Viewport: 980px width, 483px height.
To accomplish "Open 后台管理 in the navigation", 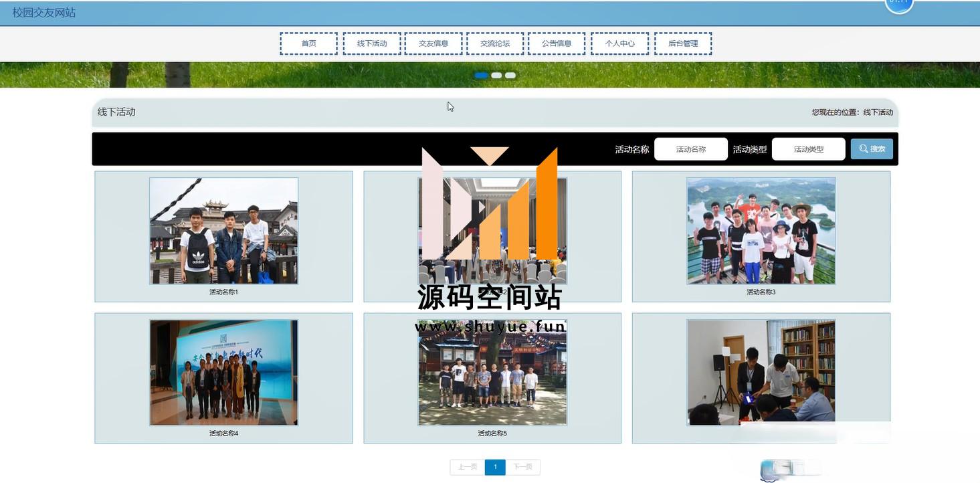I will point(683,43).
